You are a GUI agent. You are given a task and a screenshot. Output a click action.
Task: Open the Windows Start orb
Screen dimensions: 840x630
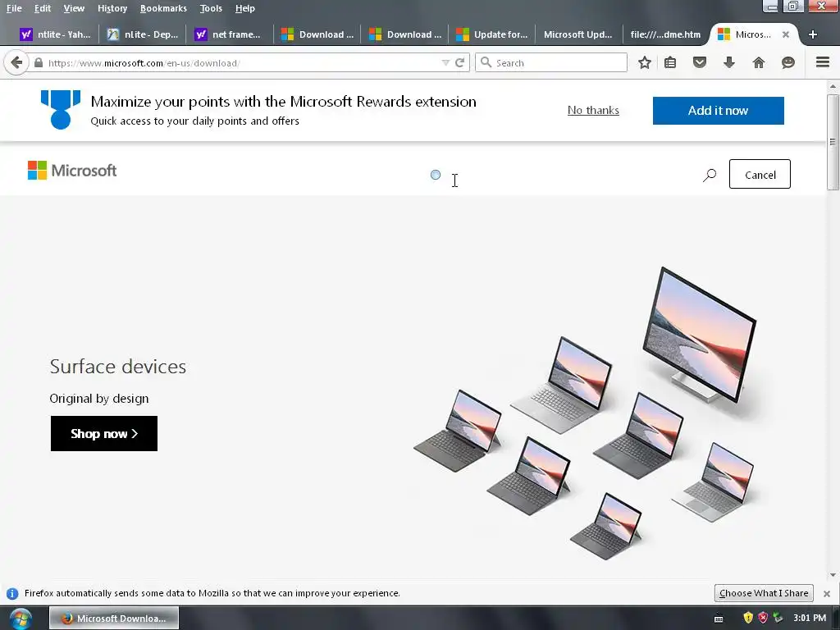21,619
